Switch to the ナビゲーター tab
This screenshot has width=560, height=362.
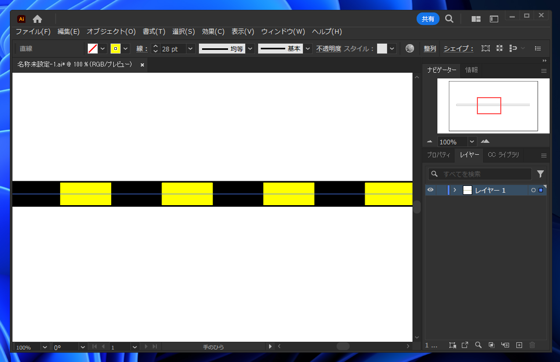[x=442, y=70]
